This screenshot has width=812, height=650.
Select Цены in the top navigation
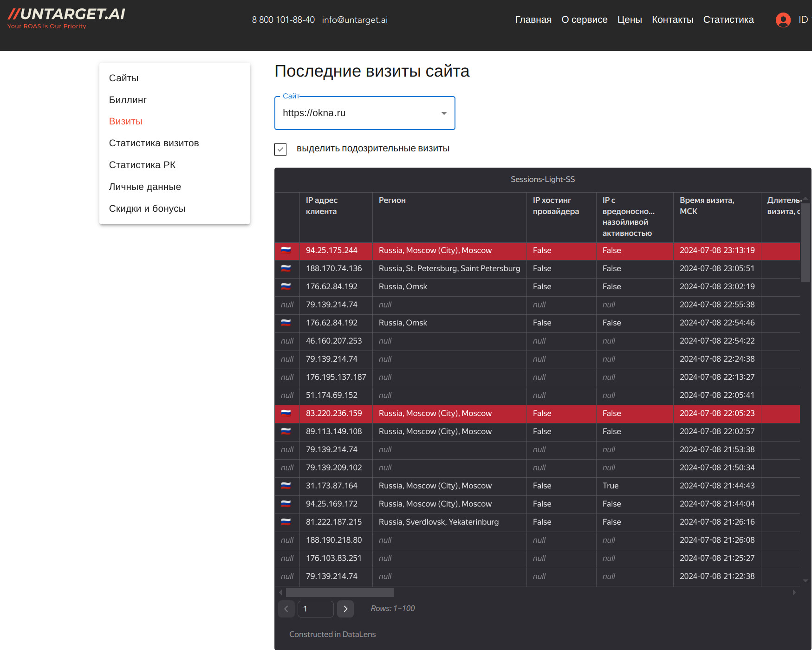pos(630,19)
